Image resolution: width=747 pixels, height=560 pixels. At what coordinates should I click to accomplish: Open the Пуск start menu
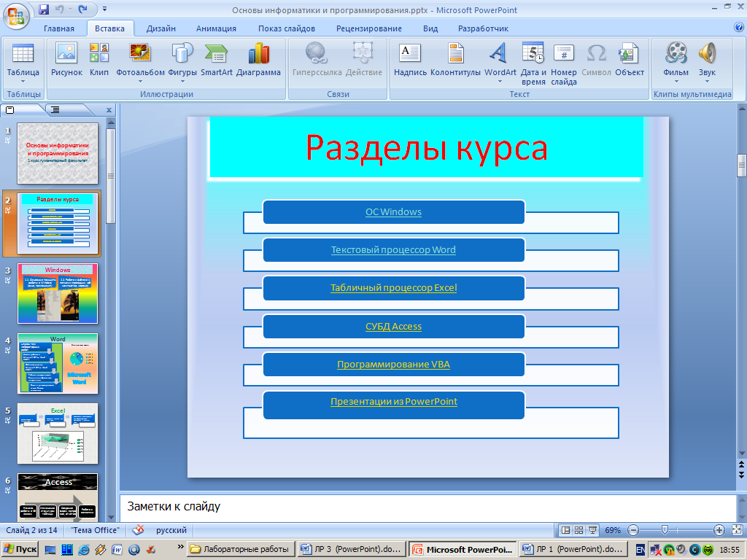20,549
